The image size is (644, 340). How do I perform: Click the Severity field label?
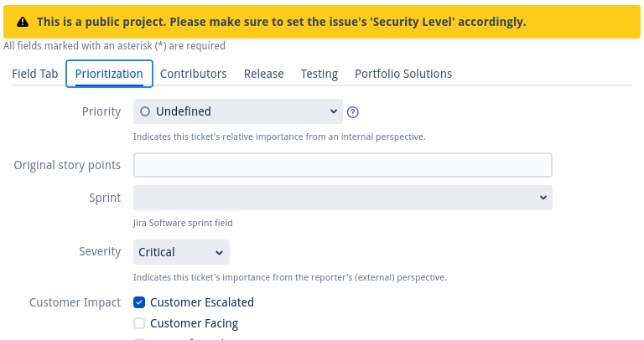coord(100,252)
